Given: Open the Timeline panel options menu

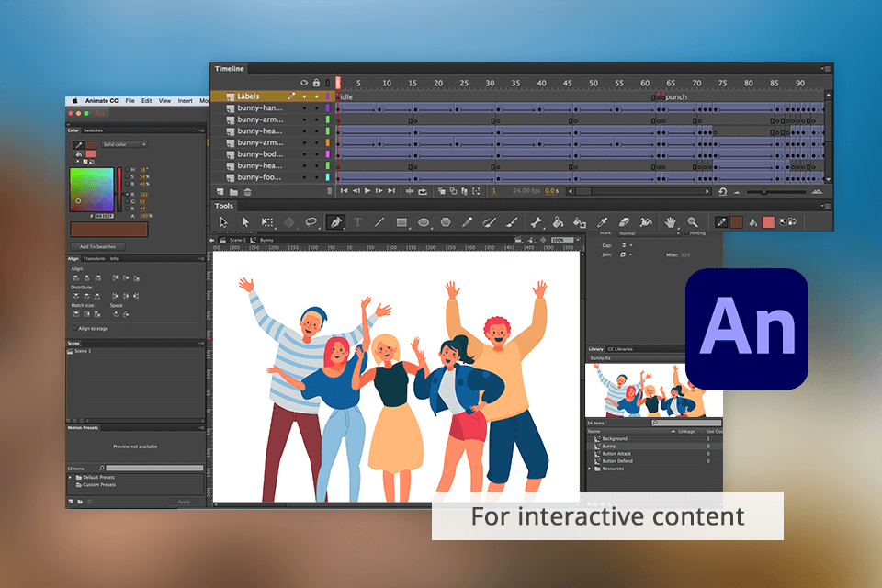Looking at the screenshot, I should click(x=826, y=69).
